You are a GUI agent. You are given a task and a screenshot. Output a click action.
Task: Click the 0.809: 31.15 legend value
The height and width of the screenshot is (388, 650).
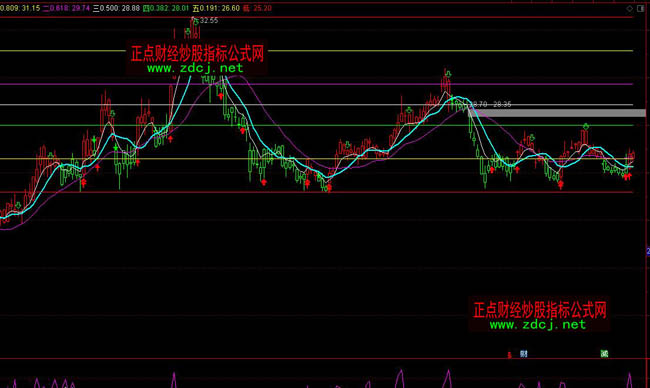(20, 8)
